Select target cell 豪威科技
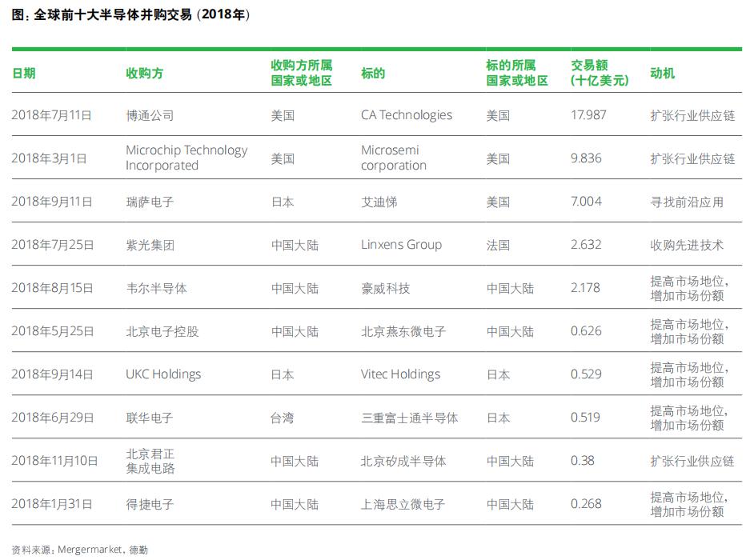 point(385,289)
